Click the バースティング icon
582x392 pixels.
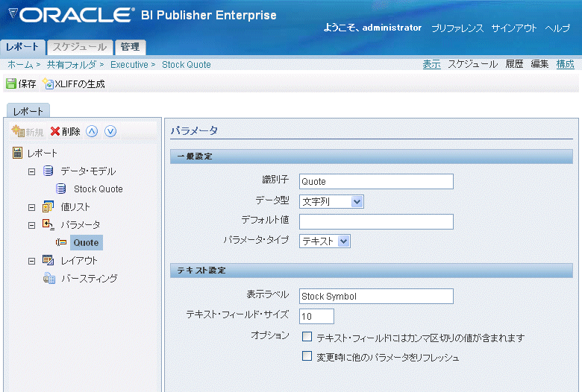point(49,278)
